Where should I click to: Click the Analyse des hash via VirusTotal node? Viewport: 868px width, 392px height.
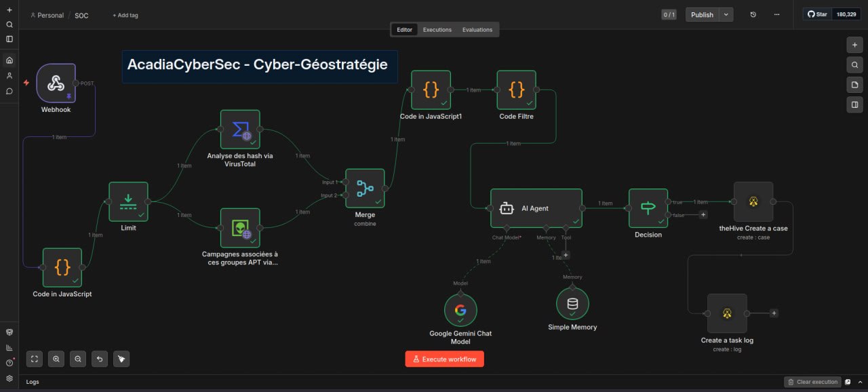click(x=240, y=130)
